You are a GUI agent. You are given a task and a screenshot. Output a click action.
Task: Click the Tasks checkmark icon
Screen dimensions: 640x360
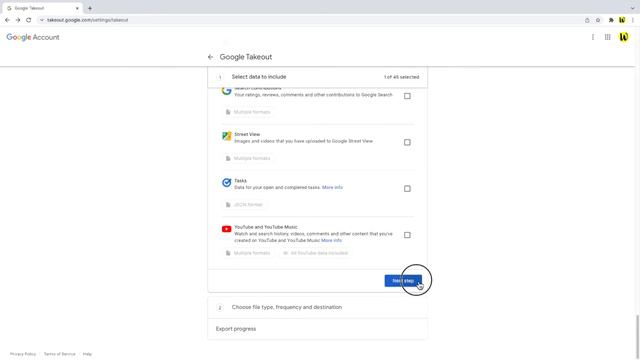(x=227, y=182)
